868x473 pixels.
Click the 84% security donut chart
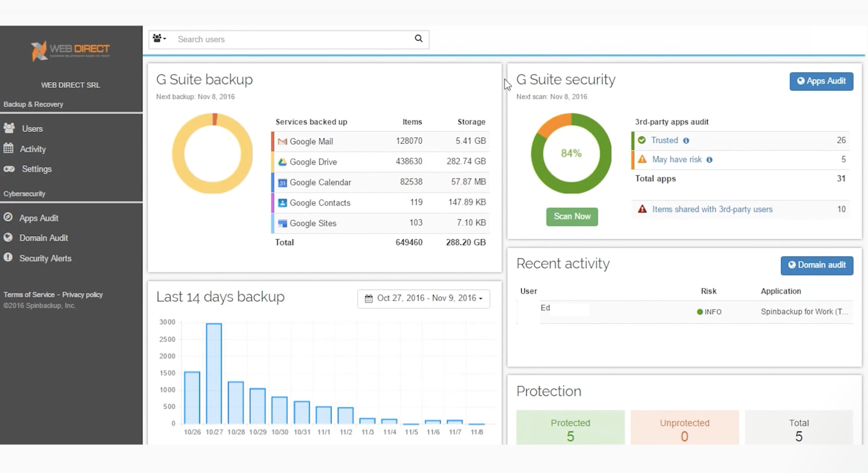571,153
